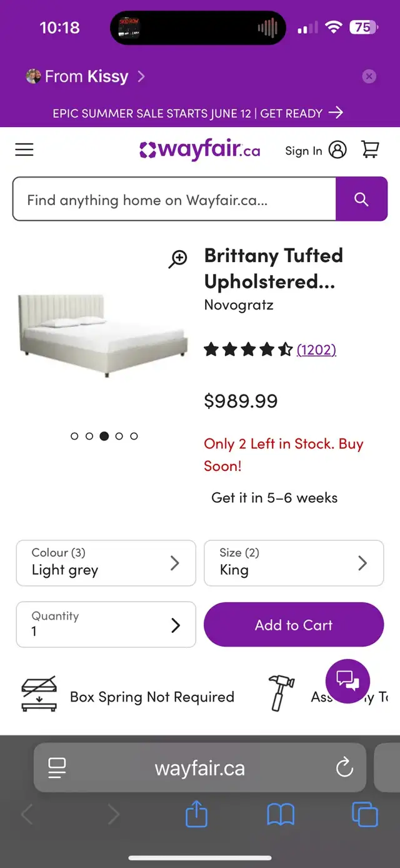Tap the Safari share icon
400x868 pixels.
[196, 815]
